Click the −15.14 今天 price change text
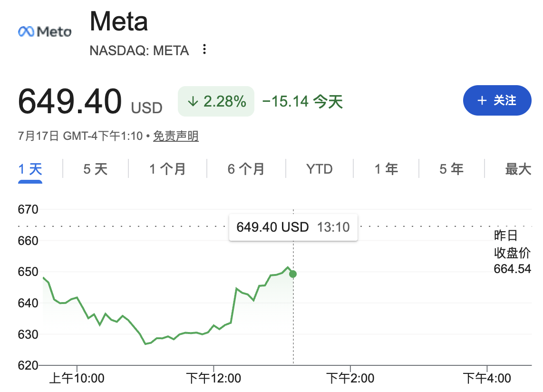Image resolution: width=543 pixels, height=392 pixels. 303,101
